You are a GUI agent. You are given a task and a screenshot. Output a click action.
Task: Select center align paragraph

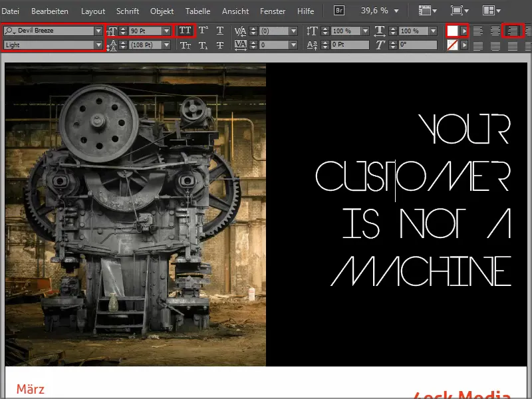tap(495, 31)
